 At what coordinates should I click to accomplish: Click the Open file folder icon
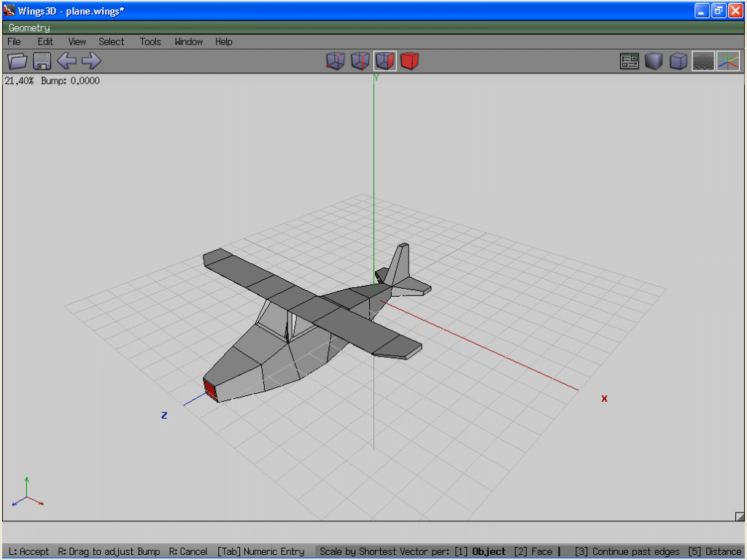coord(17,61)
